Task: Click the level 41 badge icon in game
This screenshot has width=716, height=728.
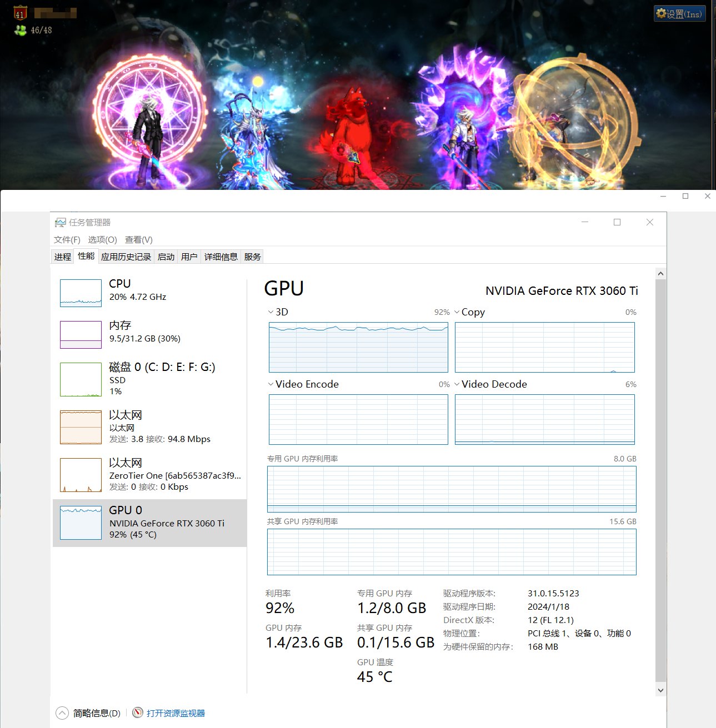Action: click(19, 13)
